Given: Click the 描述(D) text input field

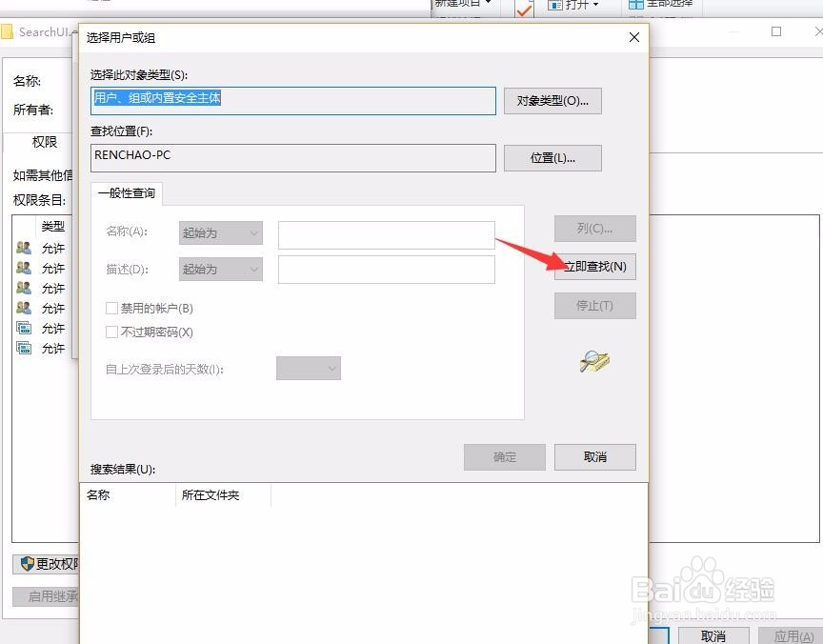Looking at the screenshot, I should [x=387, y=270].
